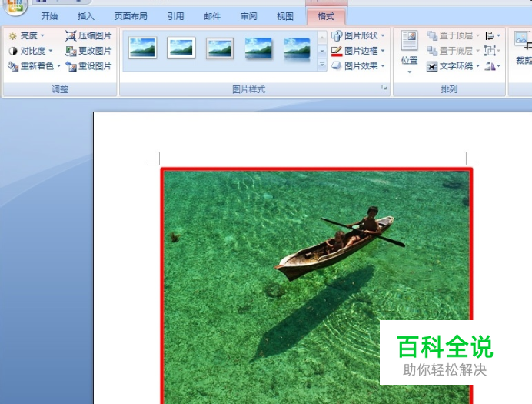The width and height of the screenshot is (532, 404).
Task: Click Send to Back (置于底层)
Action: 450,51
